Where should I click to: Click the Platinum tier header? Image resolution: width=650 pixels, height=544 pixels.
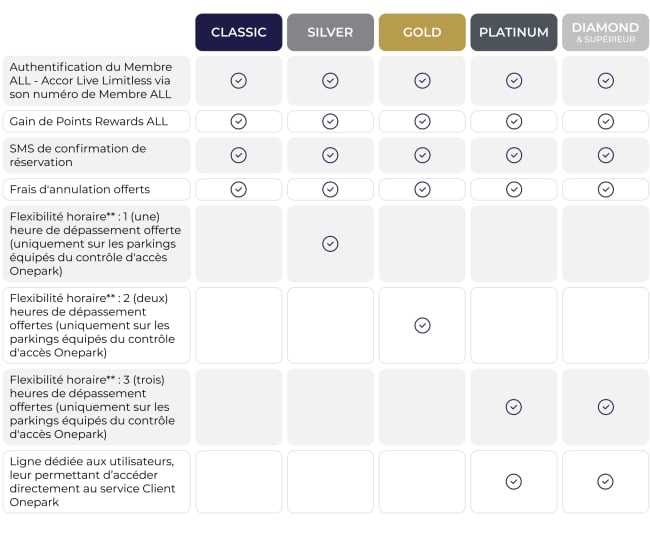(514, 32)
